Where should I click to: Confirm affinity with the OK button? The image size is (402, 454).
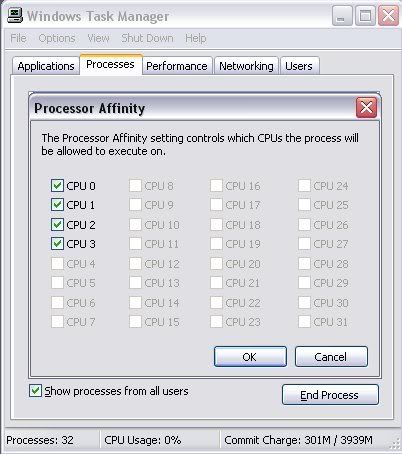(x=250, y=357)
